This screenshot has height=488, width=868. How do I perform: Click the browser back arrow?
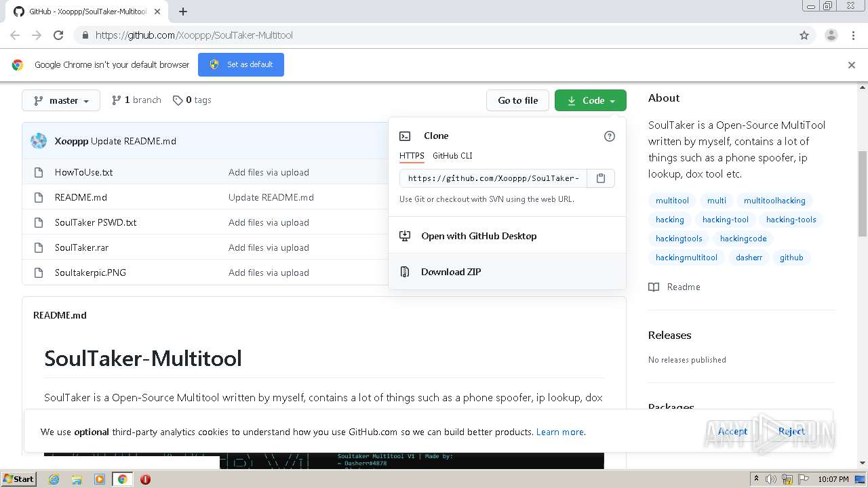pyautogui.click(x=15, y=35)
